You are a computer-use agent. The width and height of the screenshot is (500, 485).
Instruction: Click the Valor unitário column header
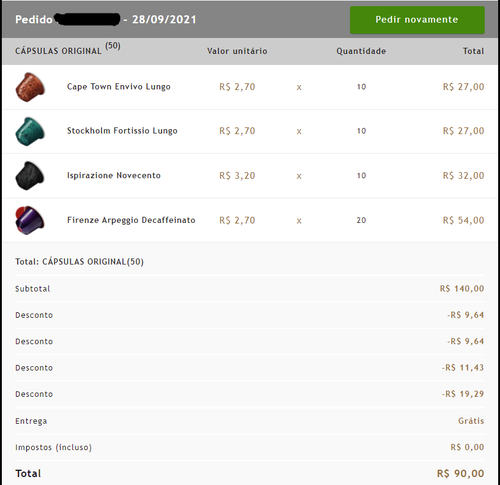[x=237, y=51]
